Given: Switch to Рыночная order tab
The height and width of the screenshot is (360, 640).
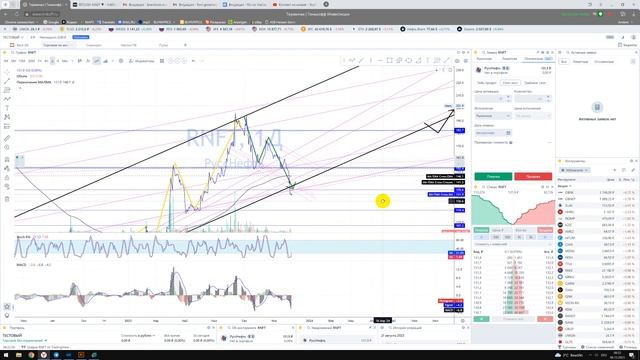Looking at the screenshot, I should coord(484,59).
